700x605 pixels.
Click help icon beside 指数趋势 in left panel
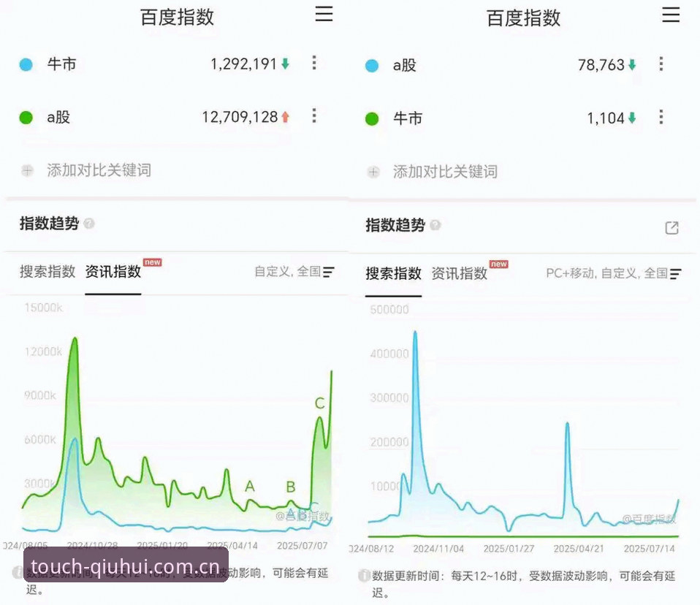tap(89, 224)
